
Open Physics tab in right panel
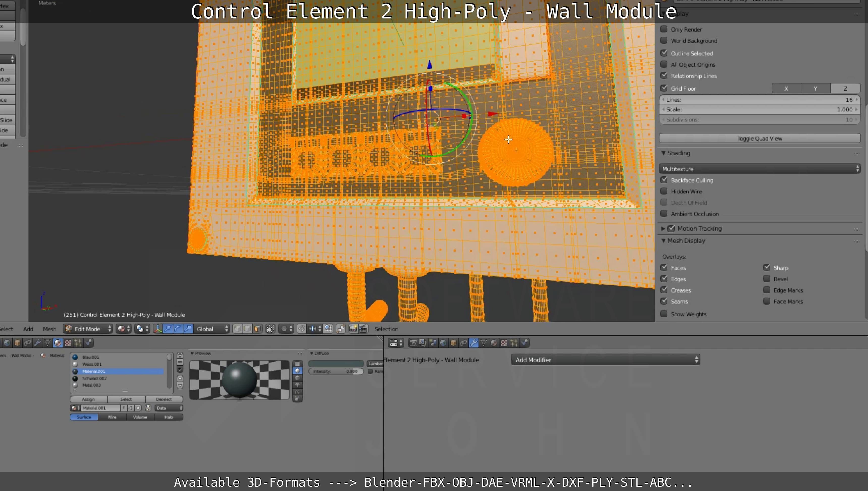524,343
